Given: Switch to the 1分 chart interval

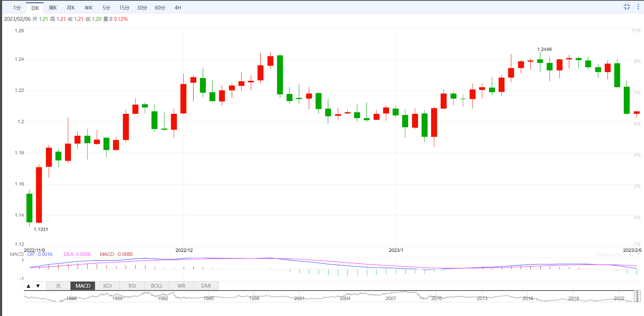Looking at the screenshot, I should (x=17, y=8).
